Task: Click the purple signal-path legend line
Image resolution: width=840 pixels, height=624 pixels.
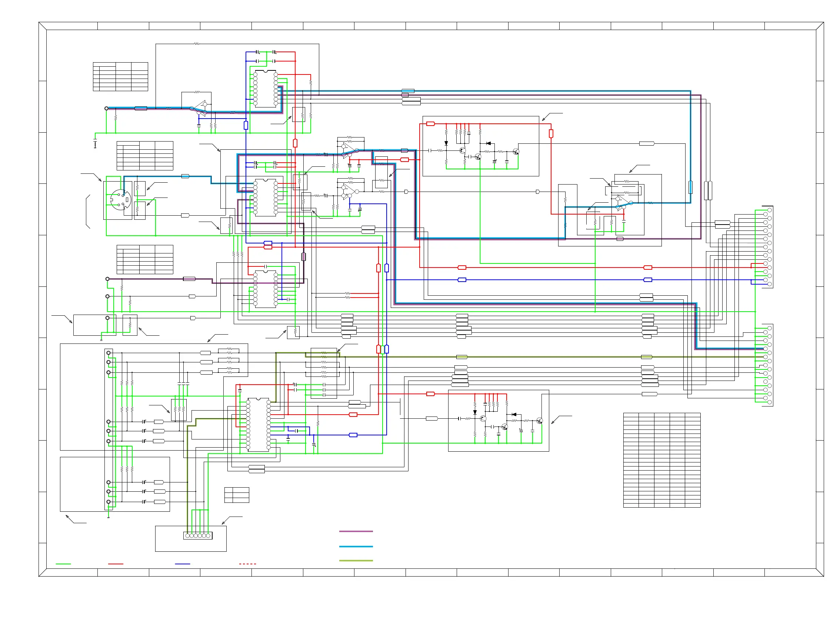Action: point(356,531)
